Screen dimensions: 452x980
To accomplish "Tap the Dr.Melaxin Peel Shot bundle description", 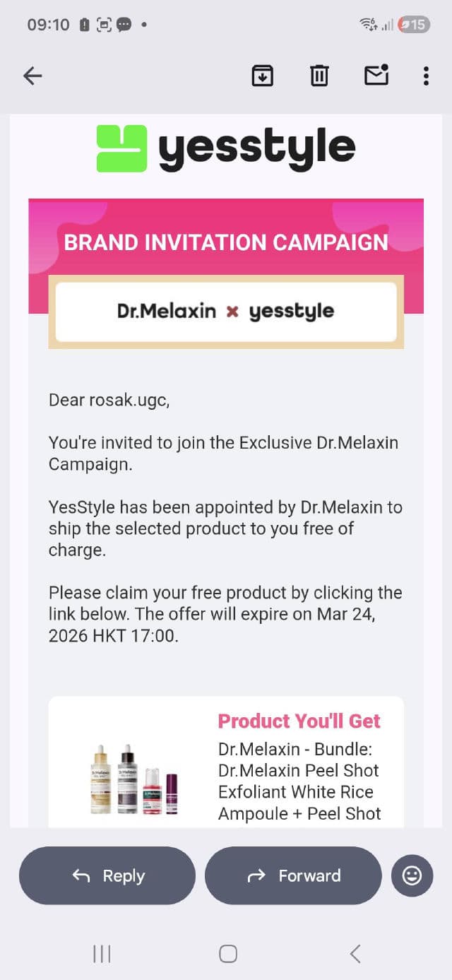I will 299,781.
